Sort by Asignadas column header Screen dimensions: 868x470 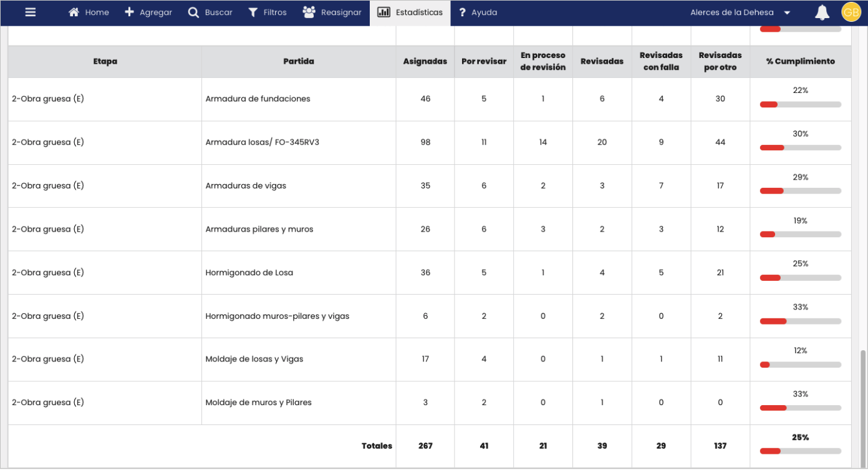(x=425, y=61)
